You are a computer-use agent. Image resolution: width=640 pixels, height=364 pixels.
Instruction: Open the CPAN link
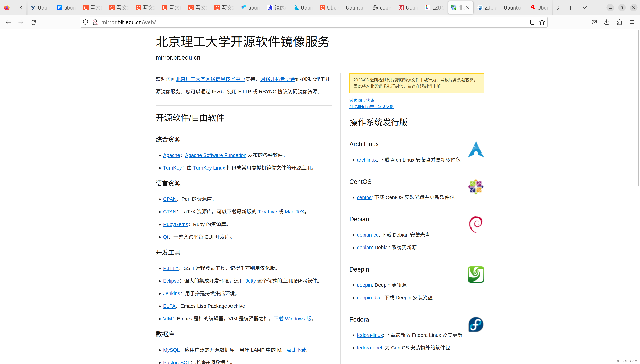(x=170, y=199)
